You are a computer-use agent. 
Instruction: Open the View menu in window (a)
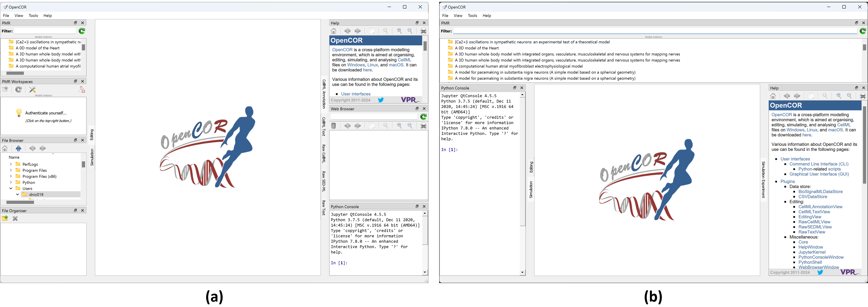pos(19,16)
